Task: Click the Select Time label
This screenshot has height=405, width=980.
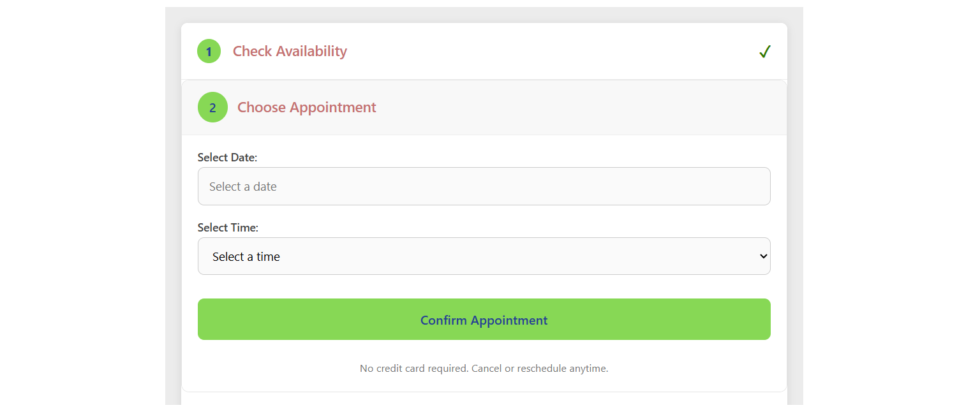Action: pos(228,227)
